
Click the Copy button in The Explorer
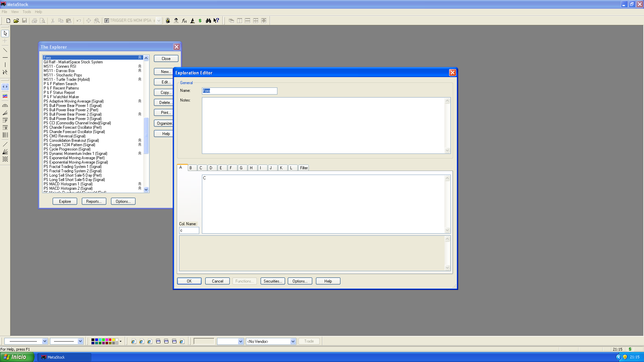[x=166, y=93]
